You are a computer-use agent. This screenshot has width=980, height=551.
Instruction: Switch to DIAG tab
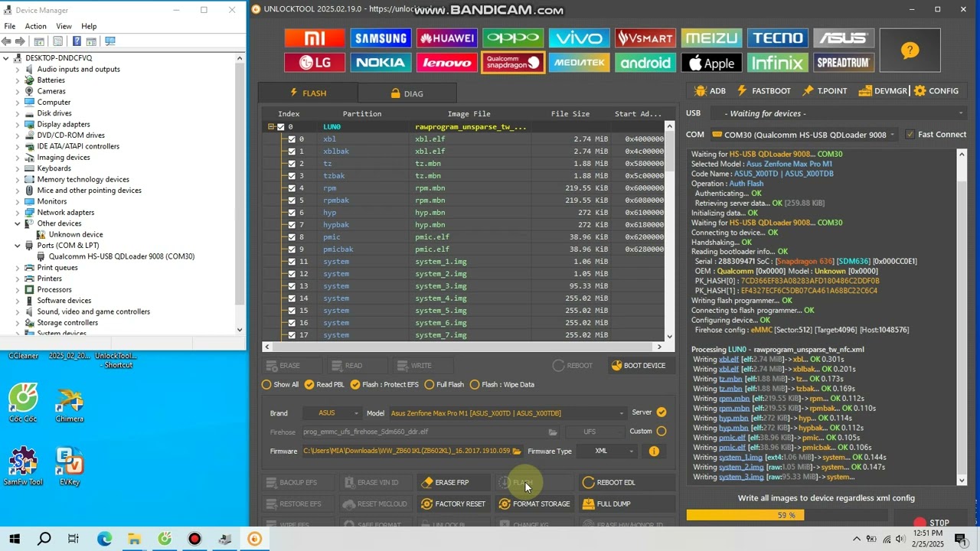click(x=407, y=93)
